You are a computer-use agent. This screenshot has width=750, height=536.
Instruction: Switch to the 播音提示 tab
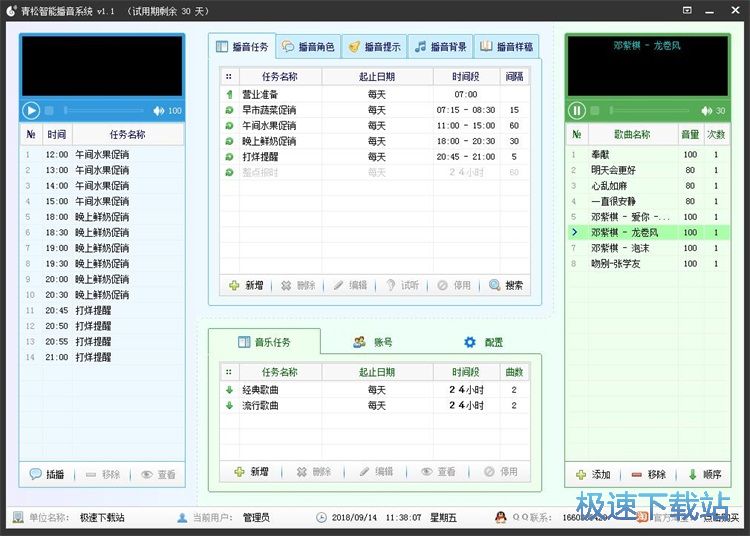click(374, 47)
